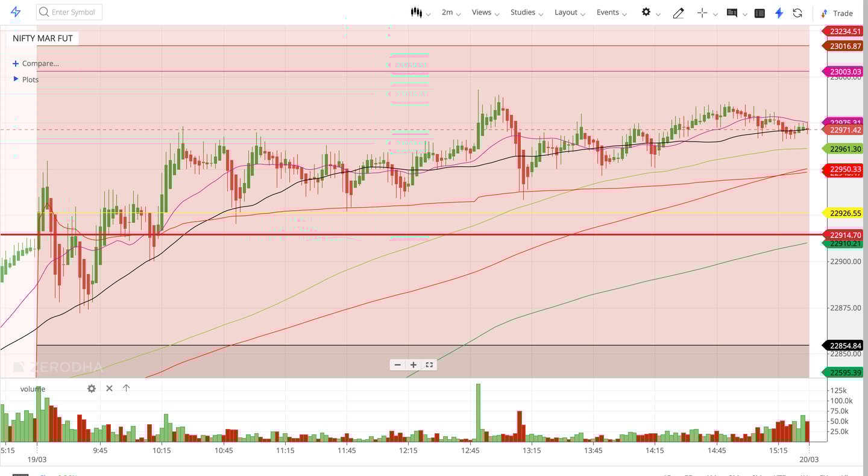Screen dimensions: 868x476
Task: Click the 10:15 label on the time axis
Action: tap(162, 450)
